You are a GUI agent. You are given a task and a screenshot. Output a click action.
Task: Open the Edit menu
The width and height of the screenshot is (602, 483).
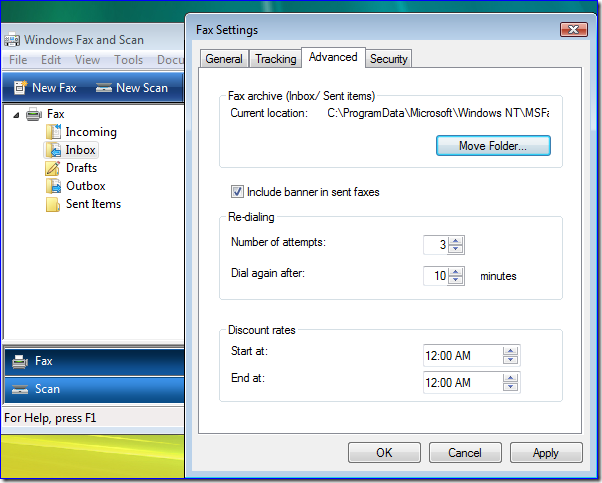tap(51, 60)
